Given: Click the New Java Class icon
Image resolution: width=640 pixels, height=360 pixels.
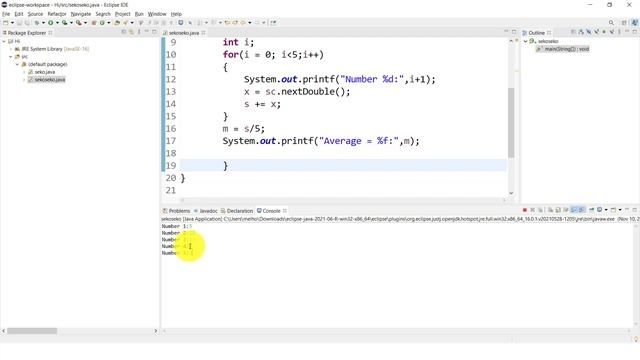Looking at the screenshot, I should coord(102,23).
